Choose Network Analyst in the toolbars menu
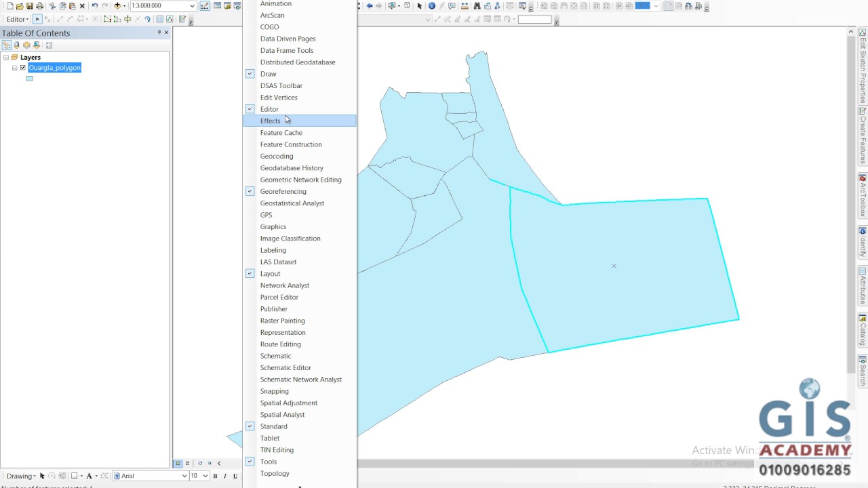 point(299,285)
